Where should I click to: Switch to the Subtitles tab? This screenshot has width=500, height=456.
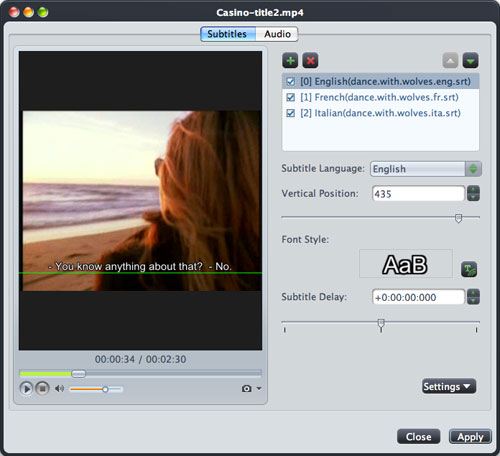228,34
